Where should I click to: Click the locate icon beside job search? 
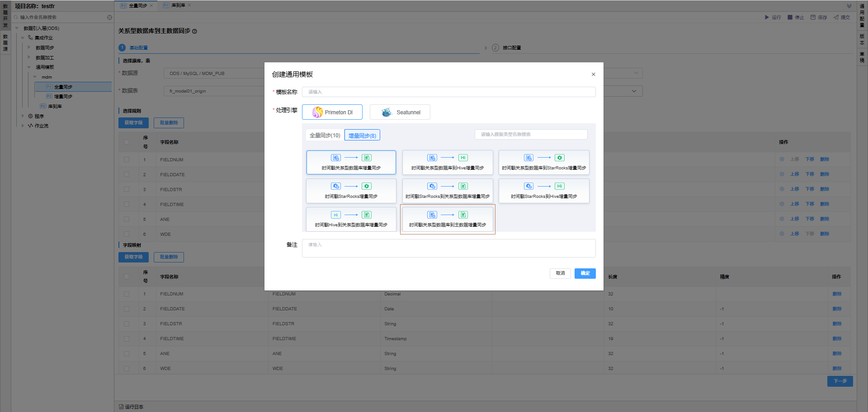[x=109, y=17]
